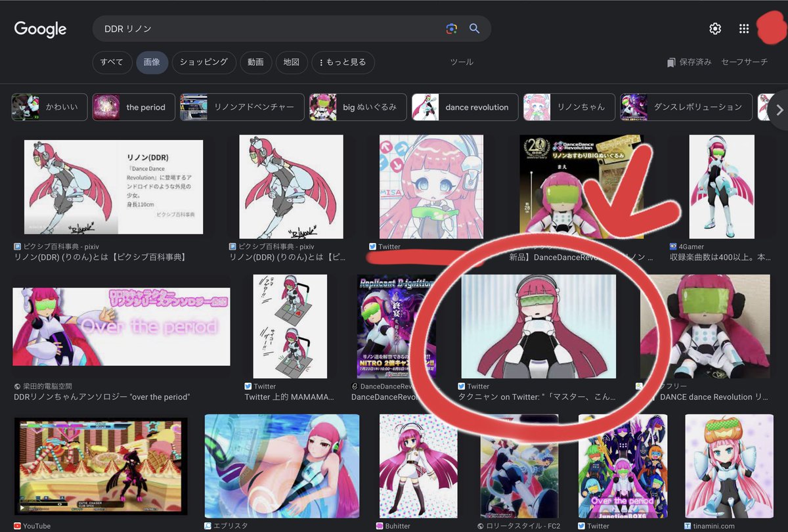Select the リノンアドベンチャー chip
Viewport: 788px width, 532px height.
242,107
